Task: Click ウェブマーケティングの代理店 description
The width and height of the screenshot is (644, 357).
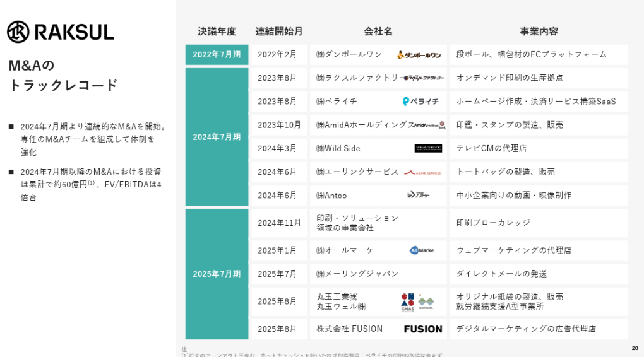Action: click(x=514, y=250)
